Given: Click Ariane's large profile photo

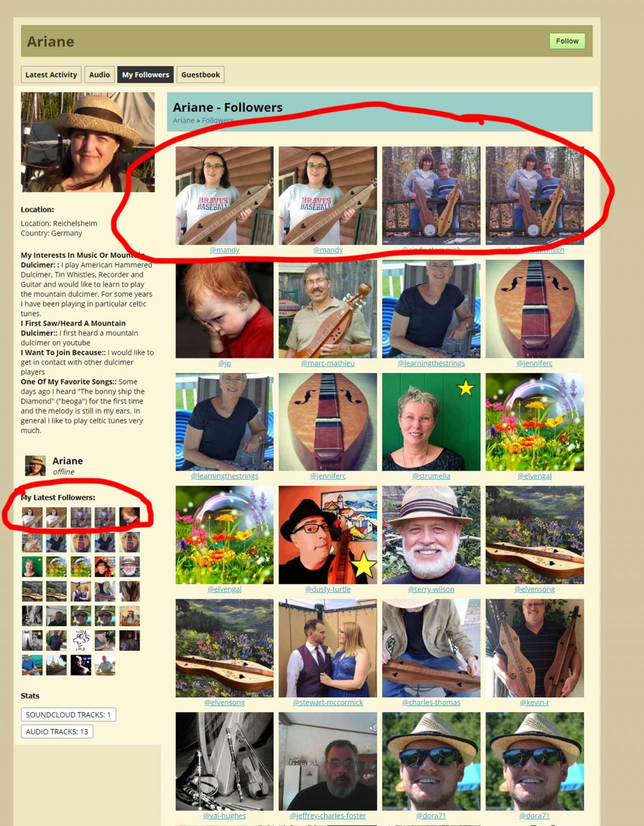Looking at the screenshot, I should tap(88, 142).
